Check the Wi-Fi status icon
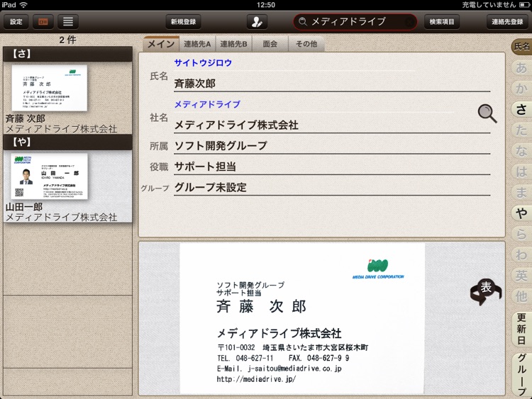 tap(23, 5)
